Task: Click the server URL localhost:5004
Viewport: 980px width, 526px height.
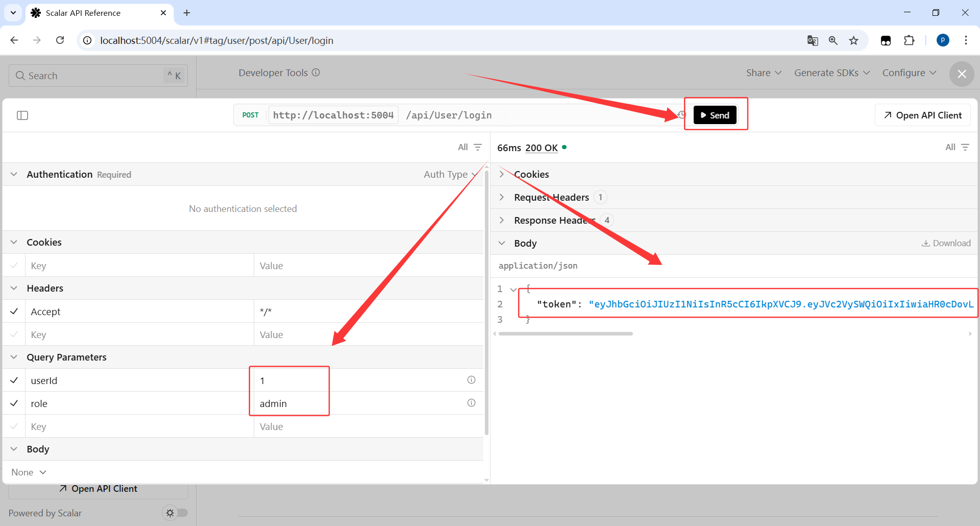Action: click(333, 115)
